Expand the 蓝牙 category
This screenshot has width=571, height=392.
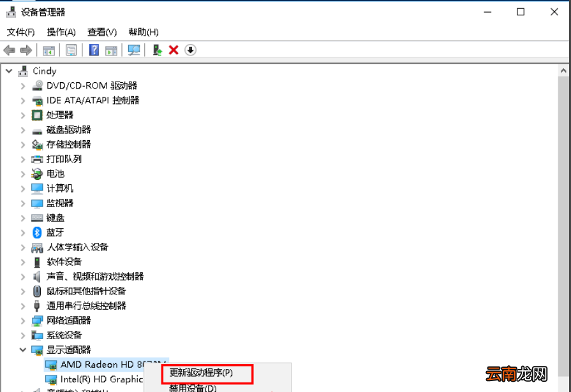(23, 233)
